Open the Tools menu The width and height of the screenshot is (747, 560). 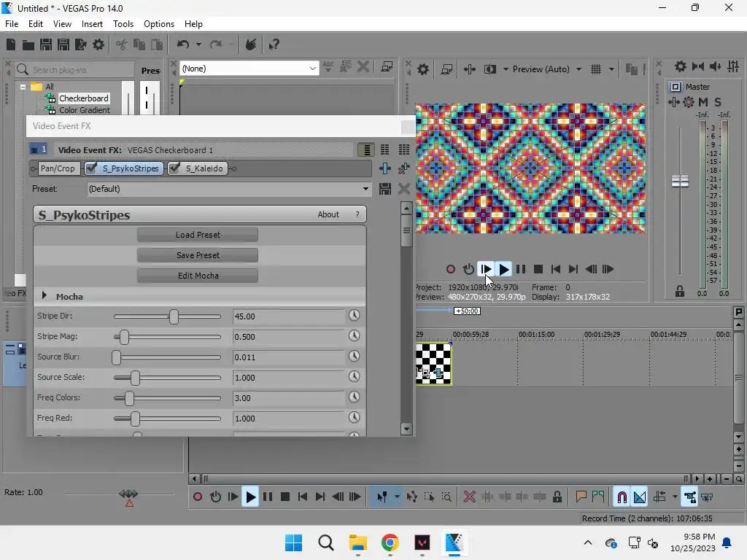[123, 24]
